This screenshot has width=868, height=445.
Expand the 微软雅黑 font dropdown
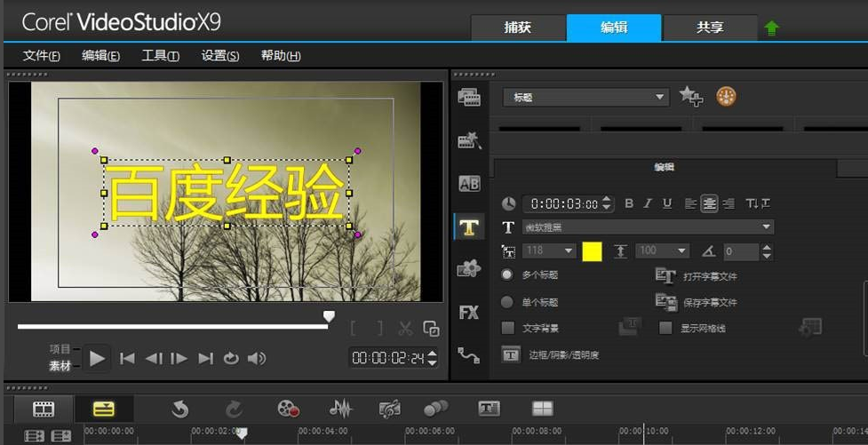click(766, 227)
